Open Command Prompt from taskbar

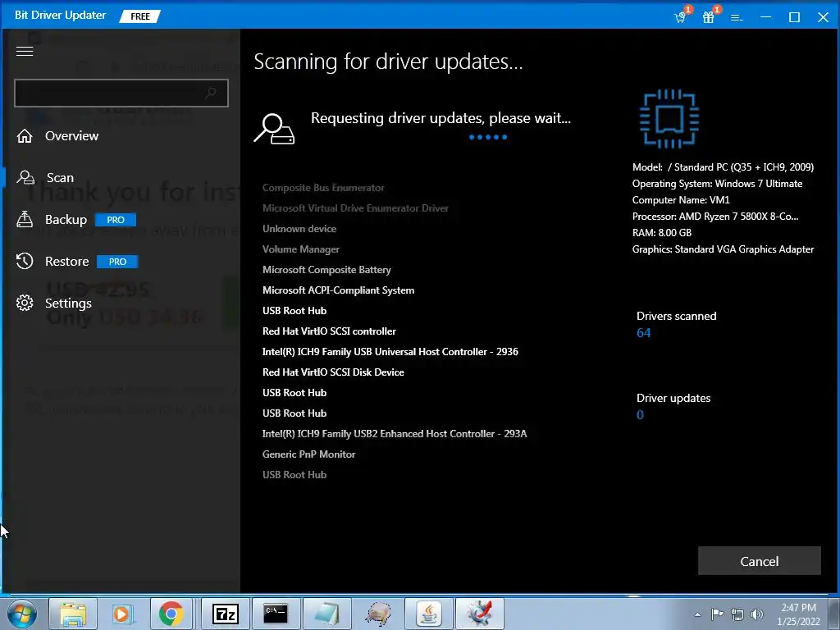[276, 614]
